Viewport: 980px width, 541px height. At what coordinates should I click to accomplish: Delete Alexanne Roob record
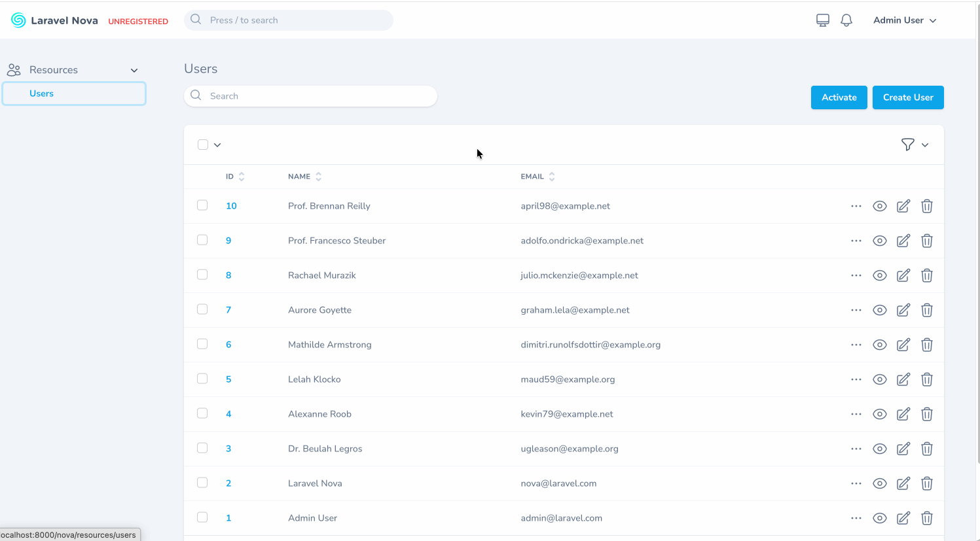[927, 414]
